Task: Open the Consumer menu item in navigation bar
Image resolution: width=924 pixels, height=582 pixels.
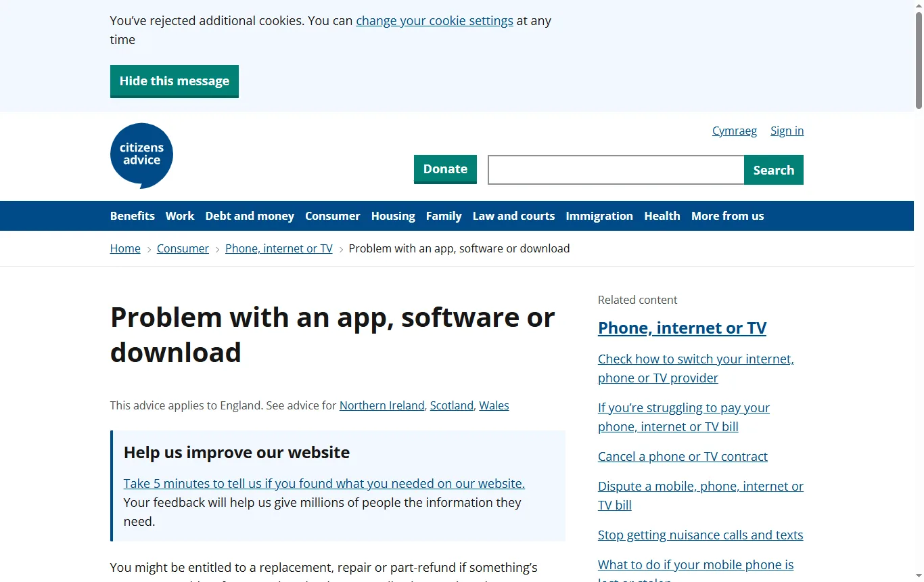Action: pyautogui.click(x=333, y=216)
